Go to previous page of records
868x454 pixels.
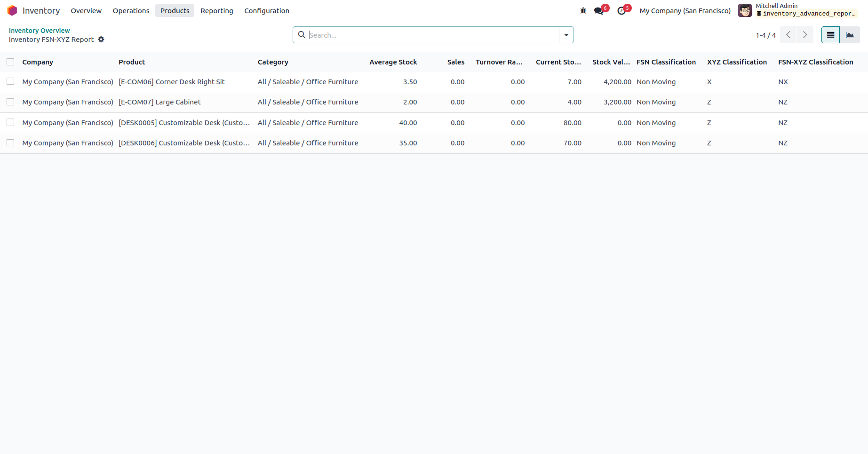[x=788, y=35]
